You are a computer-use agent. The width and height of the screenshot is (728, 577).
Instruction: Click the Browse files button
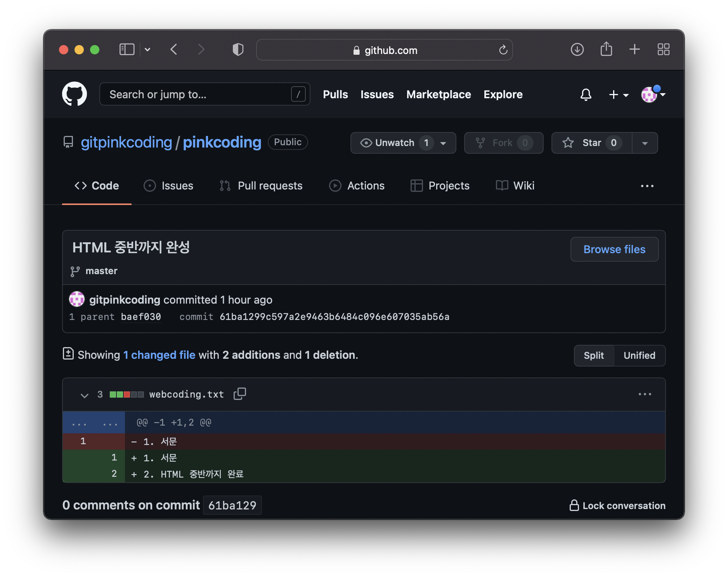[x=614, y=249]
